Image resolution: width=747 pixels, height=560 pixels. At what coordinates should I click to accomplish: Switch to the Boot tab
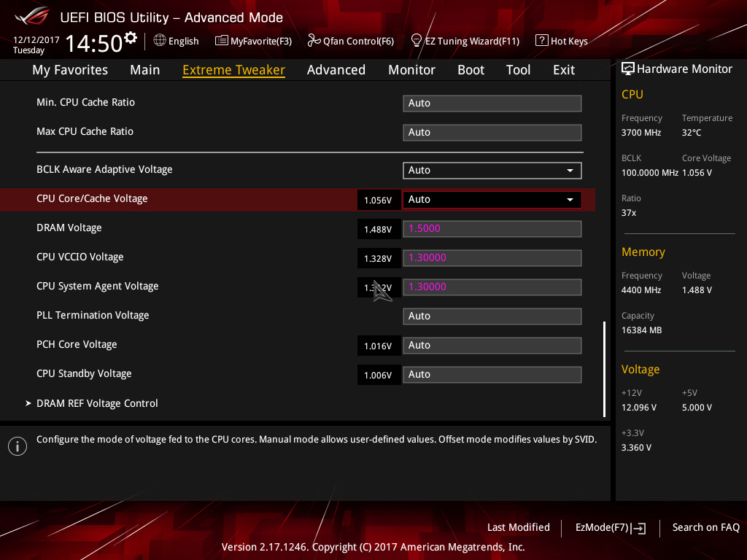(471, 70)
